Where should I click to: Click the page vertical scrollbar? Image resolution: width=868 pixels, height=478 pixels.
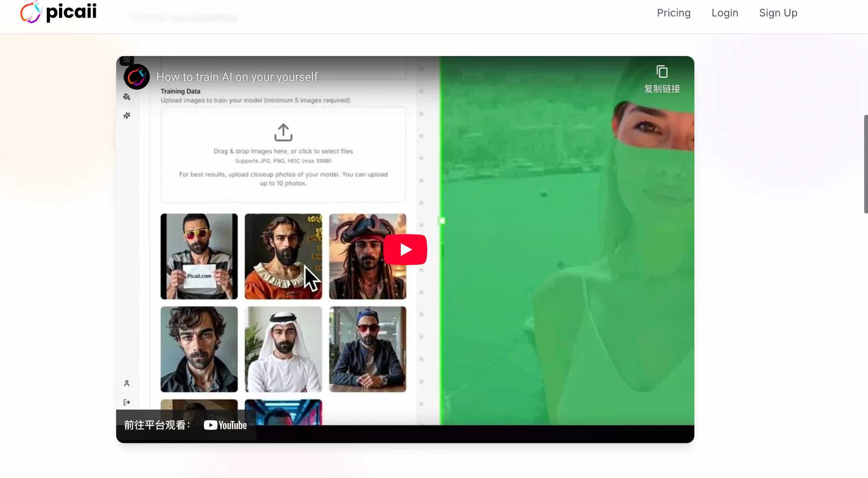(865, 164)
